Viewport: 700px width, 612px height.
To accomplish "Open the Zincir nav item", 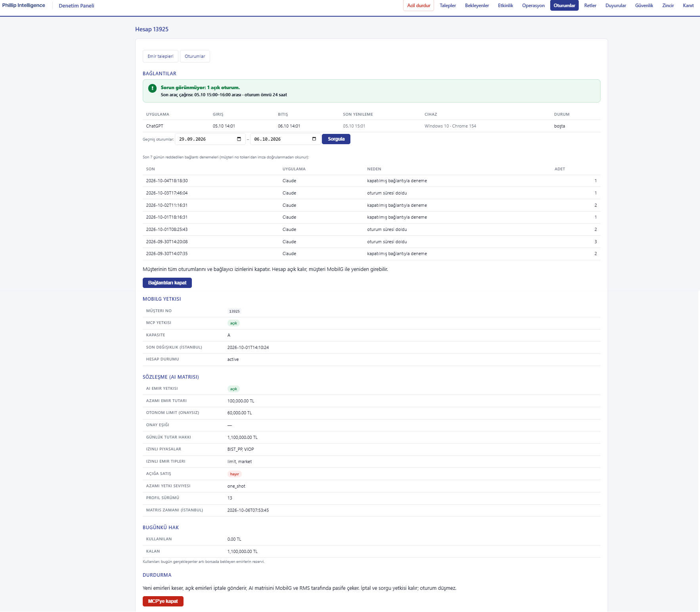I will coord(668,6).
